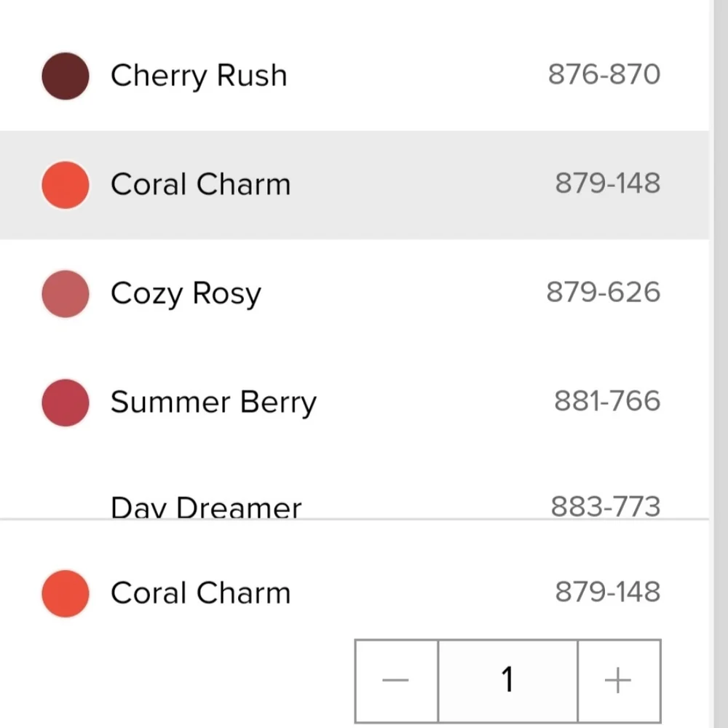Screen dimensions: 728x728
Task: Open the shade dropdown showing Coral Charm
Action: tap(355, 593)
